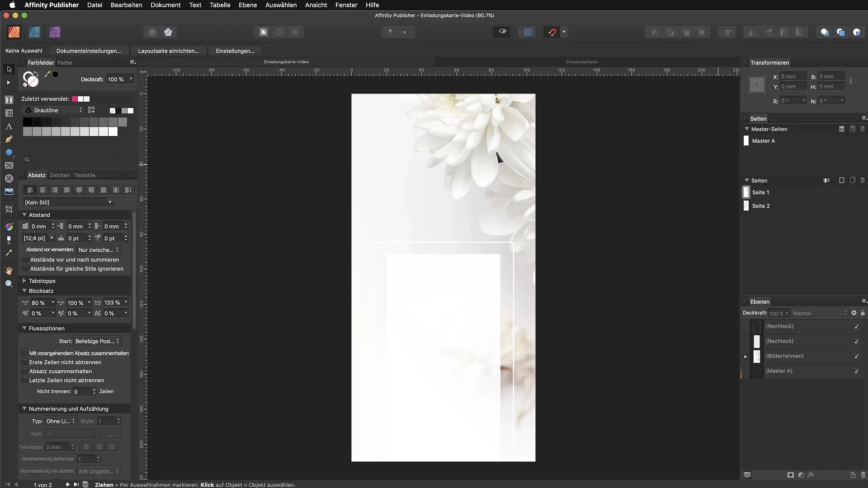Toggle snapping magnet icon
The height and width of the screenshot is (488, 868).
[552, 32]
